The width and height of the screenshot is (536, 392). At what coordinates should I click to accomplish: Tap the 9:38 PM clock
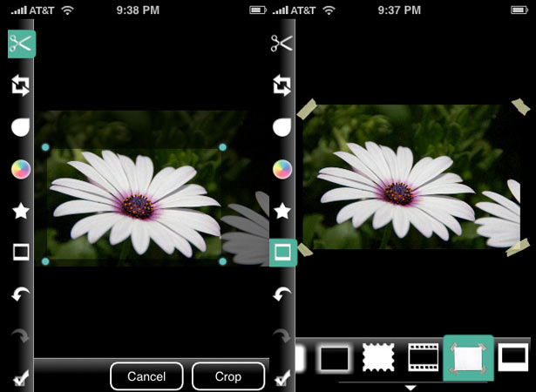pos(138,10)
